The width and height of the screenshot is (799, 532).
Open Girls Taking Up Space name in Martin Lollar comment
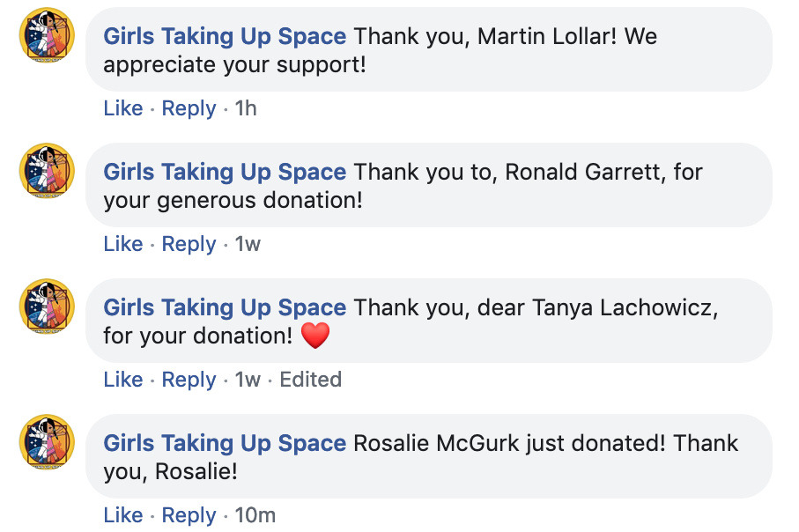coord(225,37)
